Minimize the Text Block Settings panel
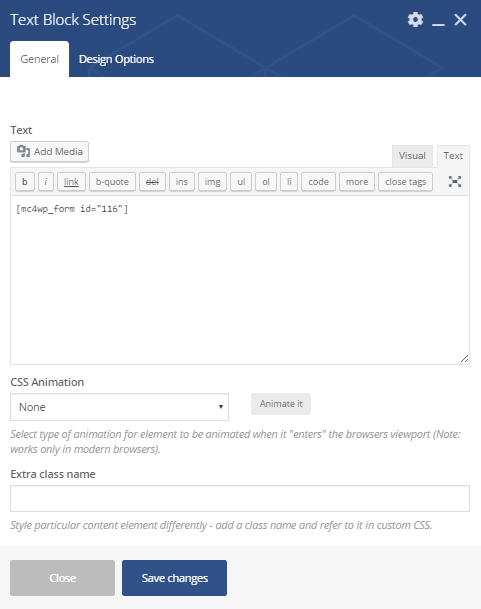481x609 pixels. 438,20
